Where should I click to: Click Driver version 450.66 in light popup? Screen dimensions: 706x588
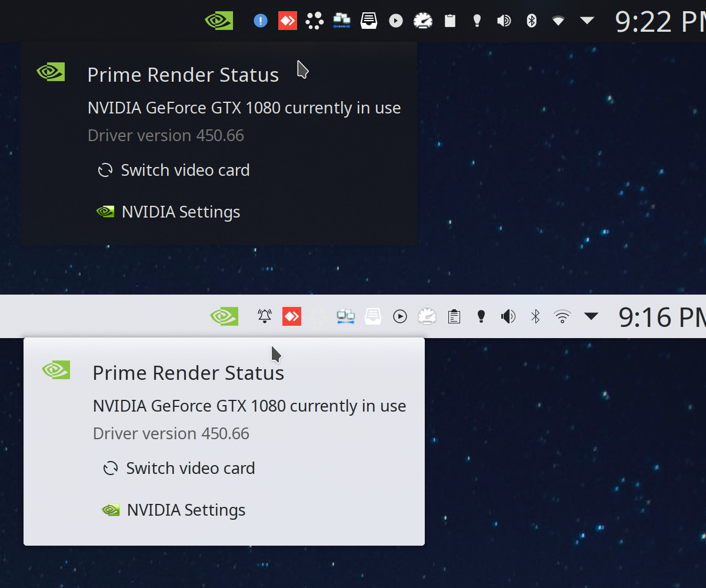coord(171,434)
